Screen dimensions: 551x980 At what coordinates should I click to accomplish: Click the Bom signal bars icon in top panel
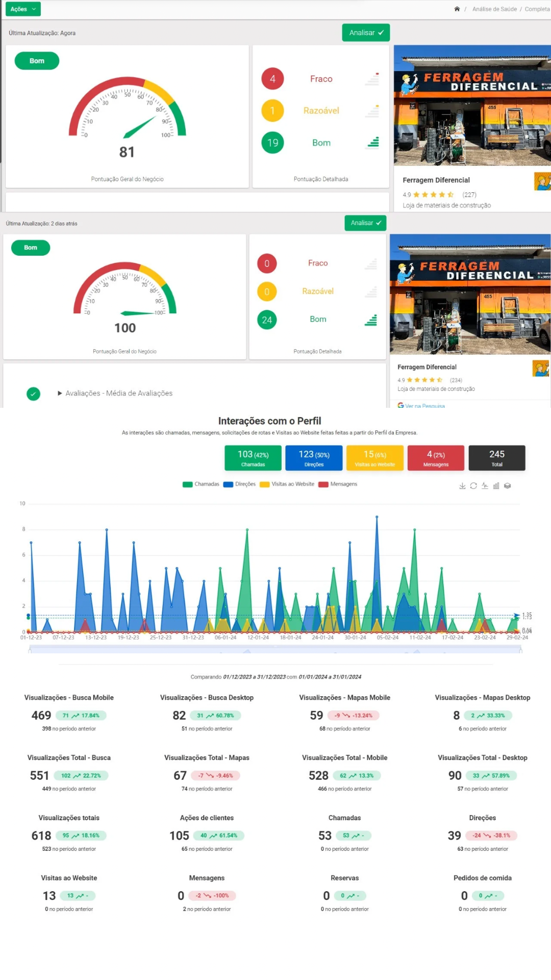(x=373, y=142)
